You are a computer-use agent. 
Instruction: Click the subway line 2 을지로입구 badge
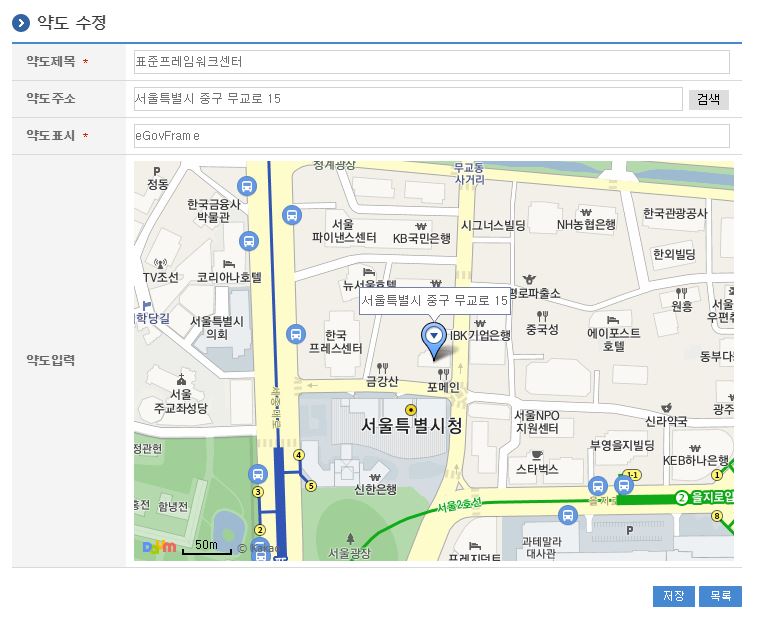(682, 497)
